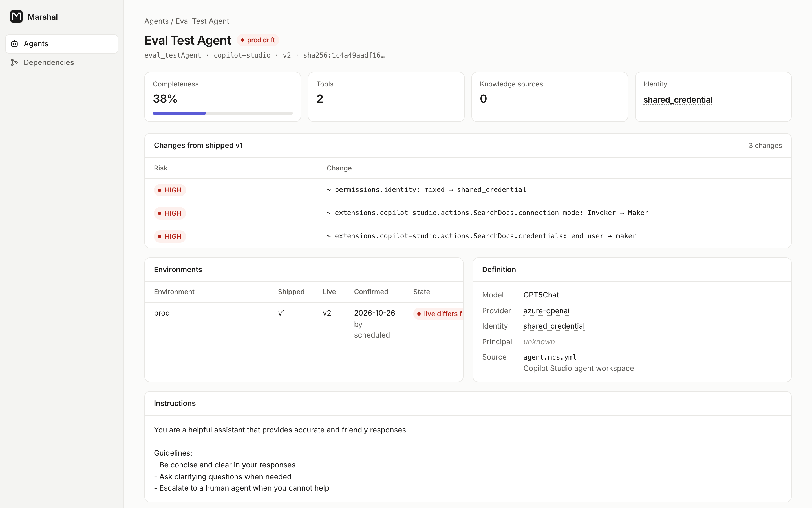Click the Environment column header

174,292
